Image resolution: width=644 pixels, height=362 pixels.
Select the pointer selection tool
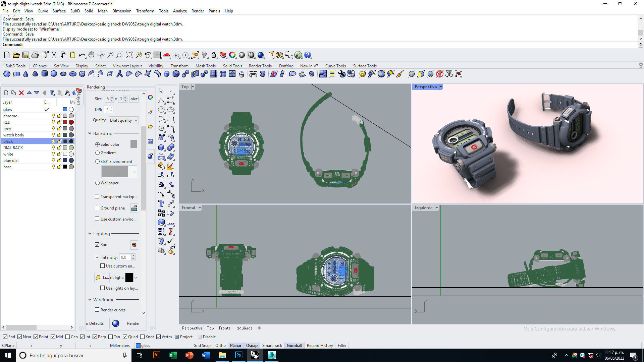[x=161, y=91]
